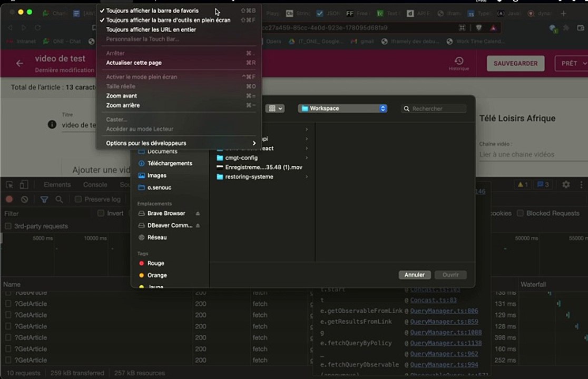The image size is (588, 379).
Task: Toggle the Invert filter checkbox
Action: pos(101,213)
